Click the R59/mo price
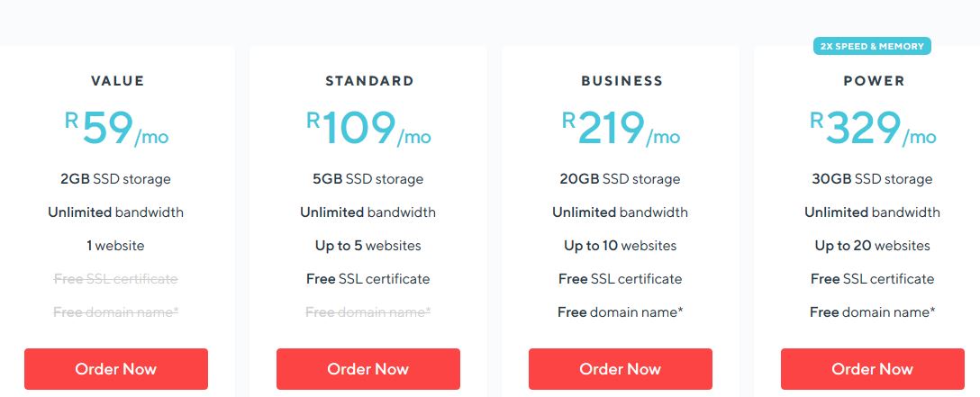The image size is (980, 397). click(x=116, y=129)
